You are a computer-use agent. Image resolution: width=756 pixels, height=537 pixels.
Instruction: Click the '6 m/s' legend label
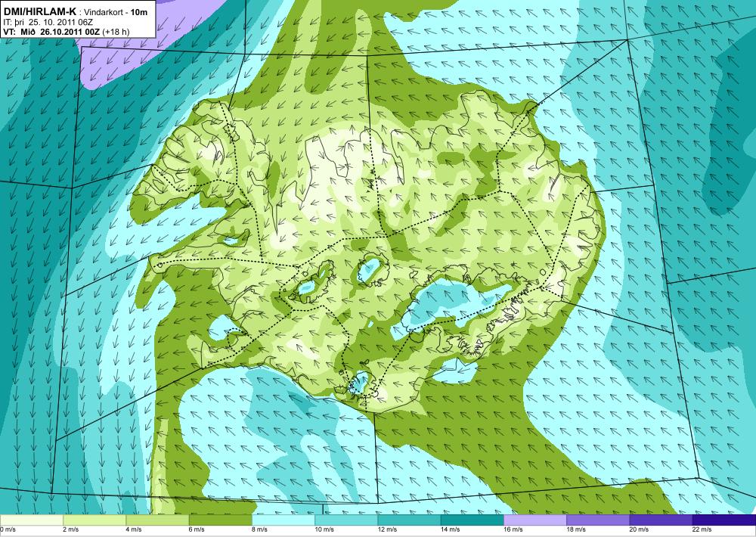point(197,529)
